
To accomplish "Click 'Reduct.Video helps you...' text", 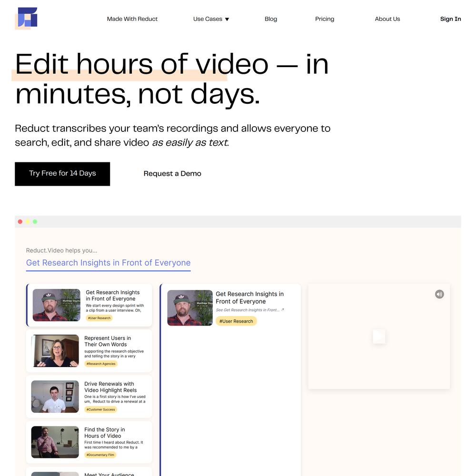I will 61,250.
